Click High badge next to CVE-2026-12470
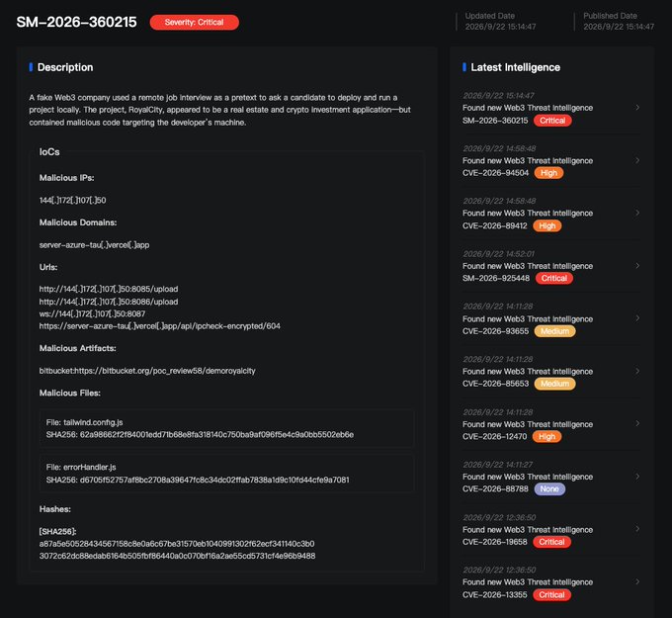 546,437
